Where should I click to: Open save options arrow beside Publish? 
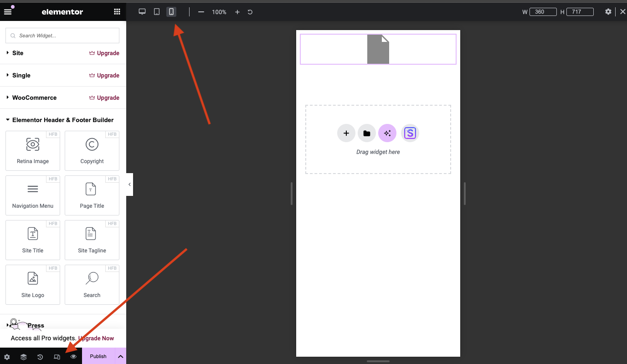[x=120, y=356]
